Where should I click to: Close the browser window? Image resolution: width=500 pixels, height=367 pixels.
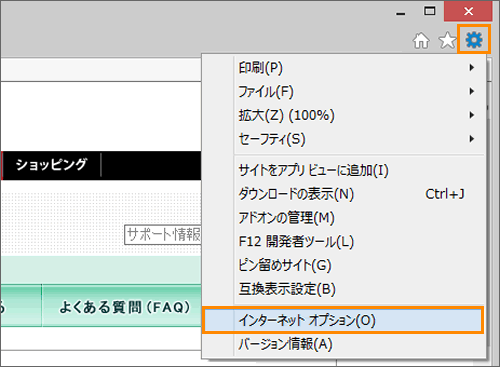468,12
